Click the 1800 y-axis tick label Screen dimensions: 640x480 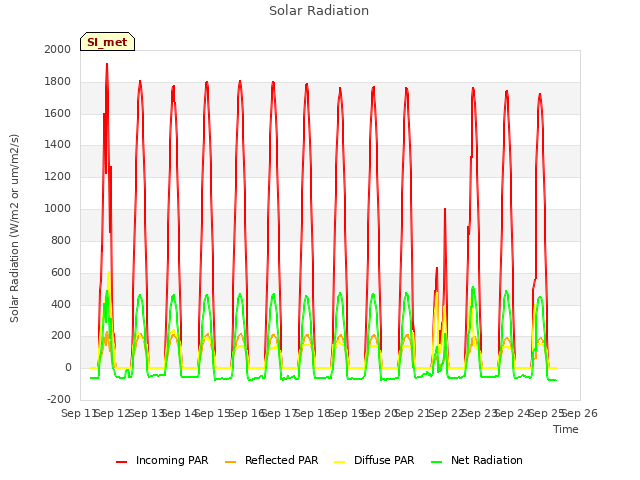click(58, 82)
